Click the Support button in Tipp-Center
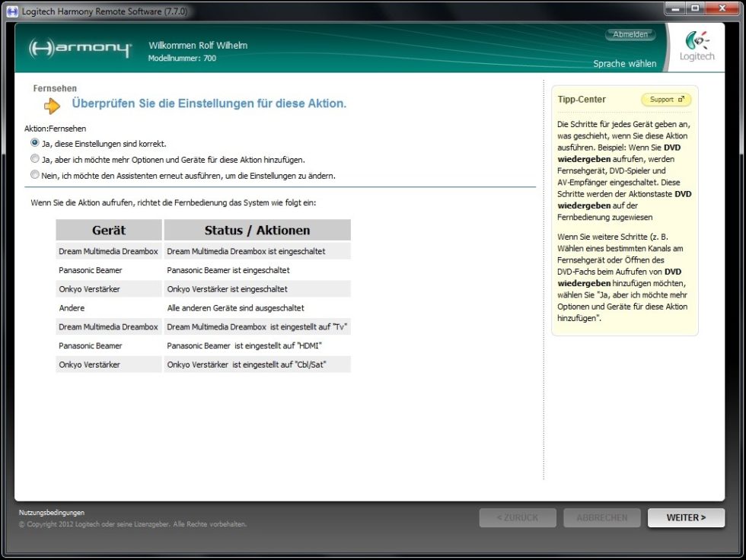This screenshot has width=746, height=560. [x=666, y=100]
